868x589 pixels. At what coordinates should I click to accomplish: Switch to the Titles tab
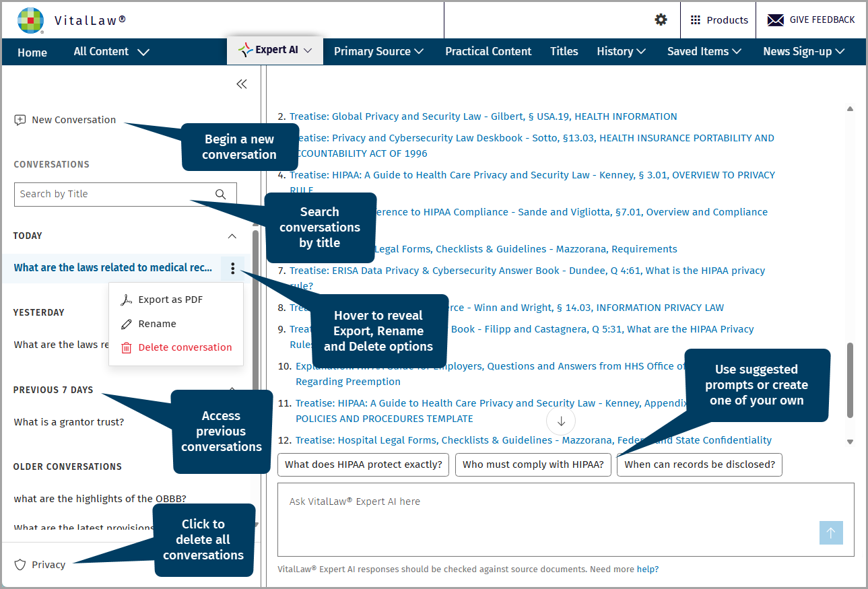(x=564, y=51)
